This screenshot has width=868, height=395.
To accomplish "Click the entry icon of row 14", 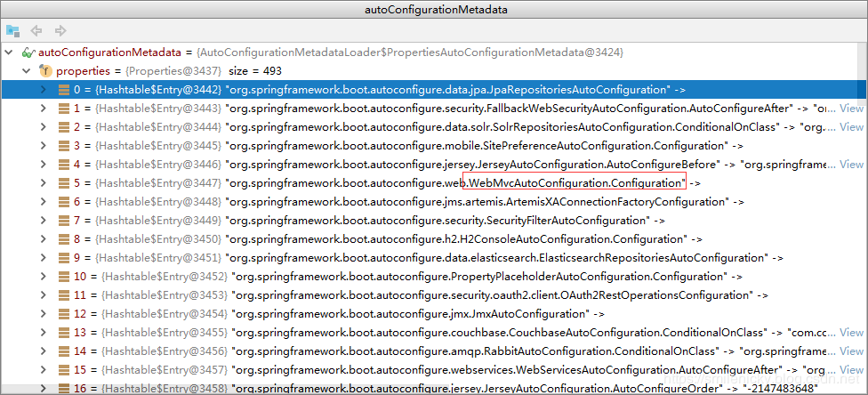I will point(64,351).
